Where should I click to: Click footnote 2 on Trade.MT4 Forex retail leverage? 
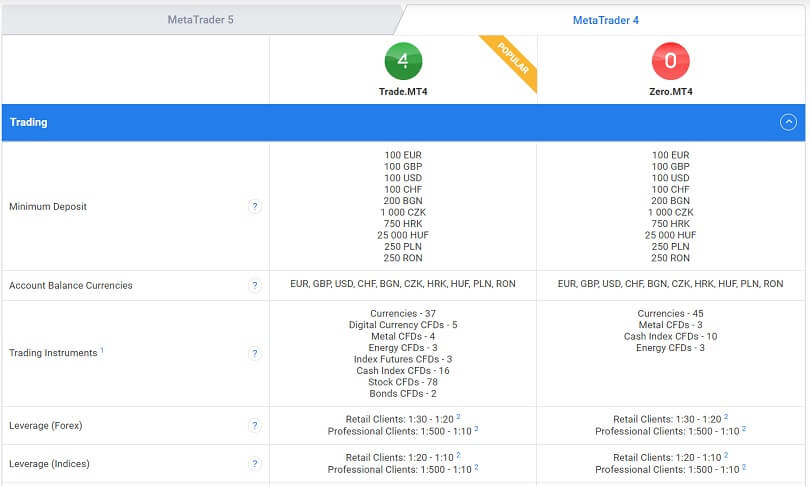tap(458, 416)
